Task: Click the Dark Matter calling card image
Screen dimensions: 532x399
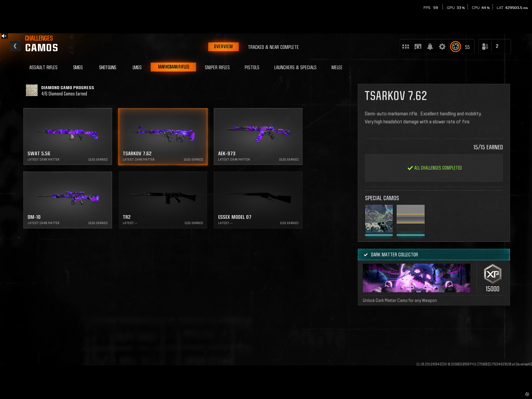Action: pos(416,278)
